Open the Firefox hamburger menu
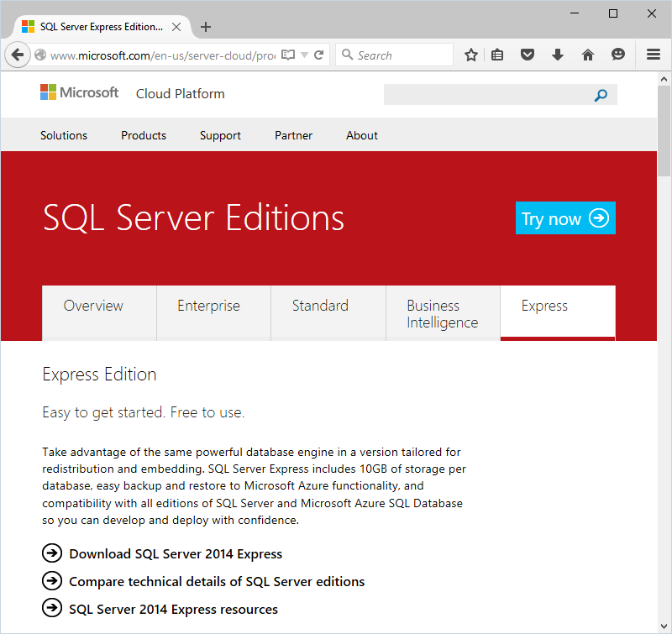This screenshot has width=672, height=634. click(654, 55)
